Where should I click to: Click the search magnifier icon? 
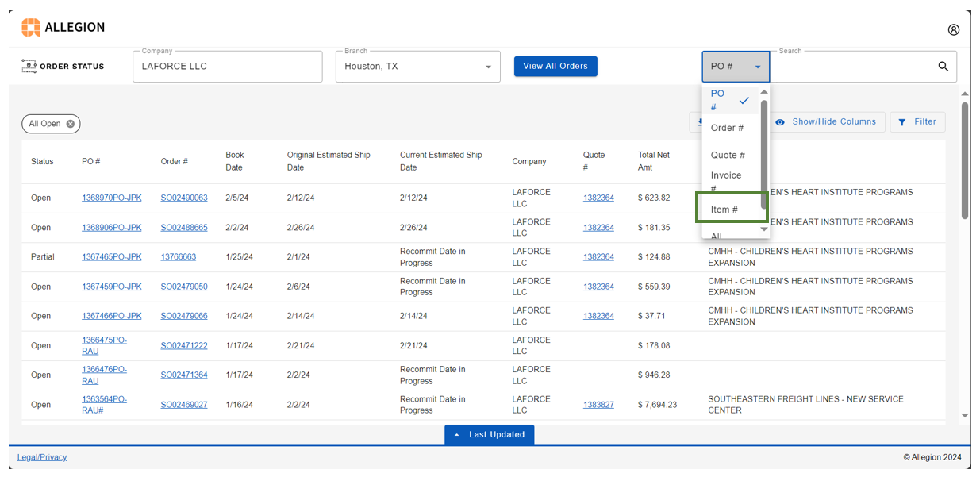(x=943, y=67)
